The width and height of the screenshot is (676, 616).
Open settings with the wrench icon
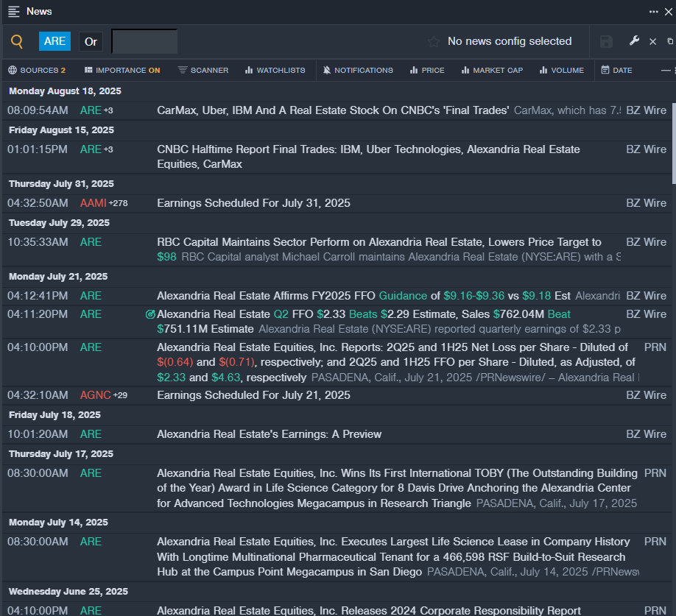[x=634, y=41]
